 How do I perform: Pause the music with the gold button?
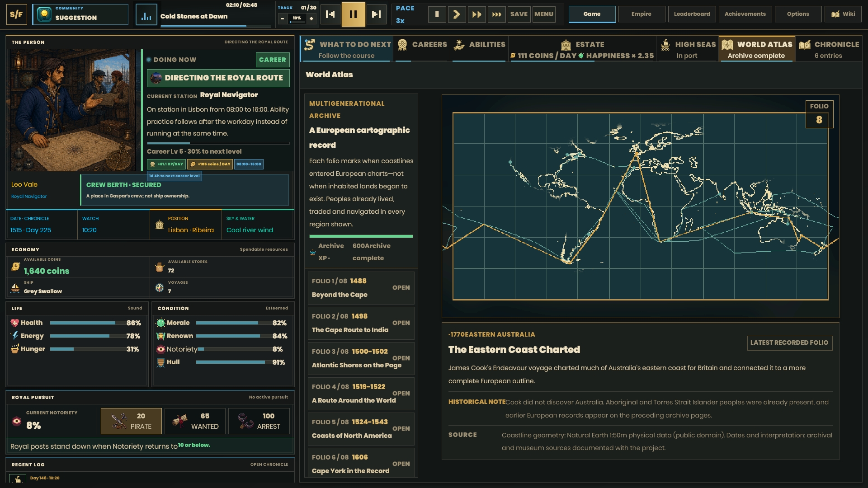point(354,14)
